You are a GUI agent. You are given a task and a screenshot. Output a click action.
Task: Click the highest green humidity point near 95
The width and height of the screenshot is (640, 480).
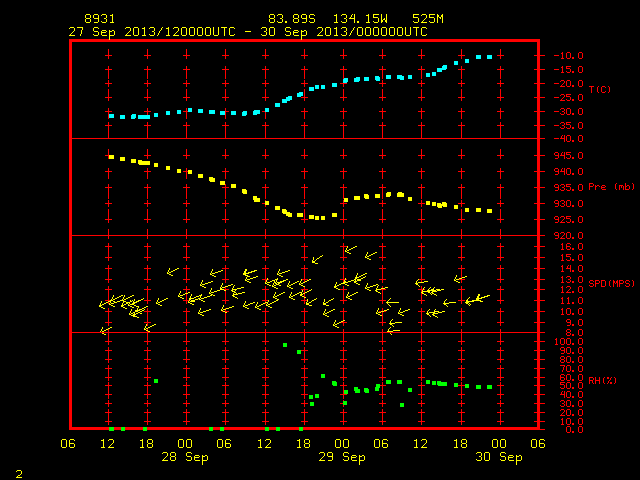click(x=285, y=345)
